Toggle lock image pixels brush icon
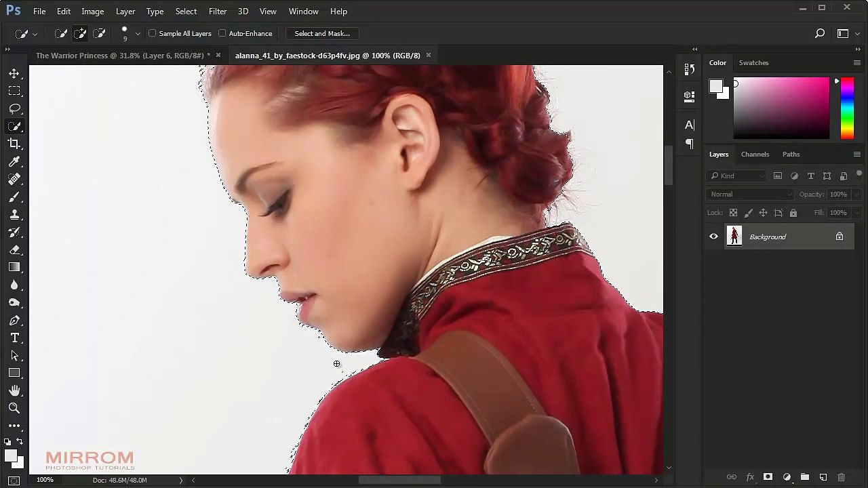 point(748,213)
